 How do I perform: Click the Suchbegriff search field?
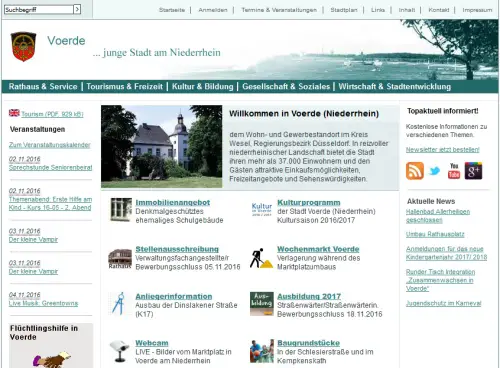[39, 9]
